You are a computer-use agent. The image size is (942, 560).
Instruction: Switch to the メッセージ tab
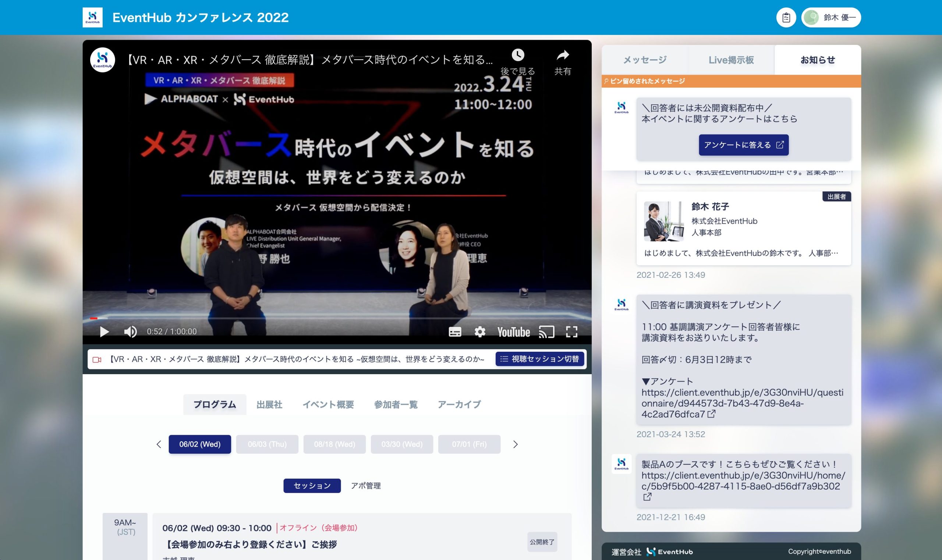pyautogui.click(x=645, y=60)
